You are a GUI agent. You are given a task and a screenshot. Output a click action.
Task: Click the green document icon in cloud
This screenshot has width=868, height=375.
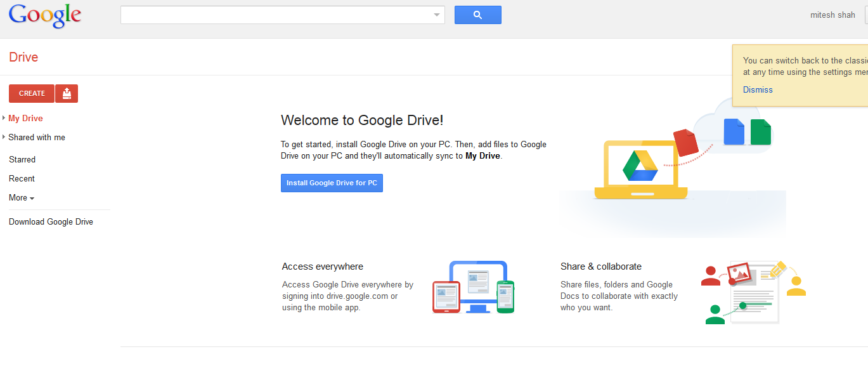pos(761,131)
